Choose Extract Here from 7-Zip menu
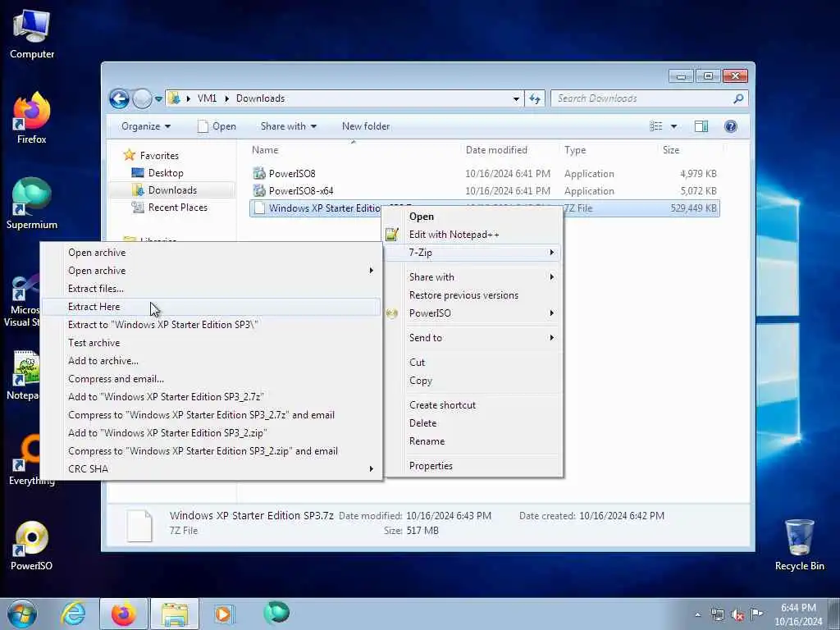 211,307
